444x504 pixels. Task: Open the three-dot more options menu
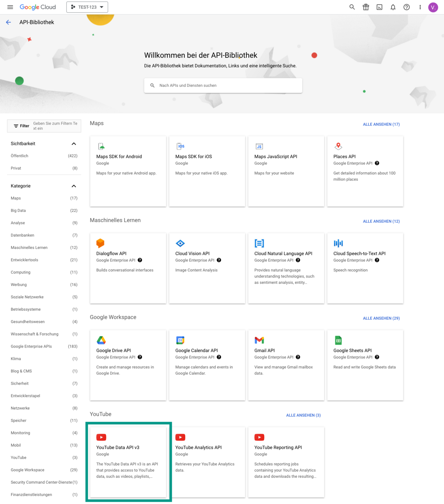(x=420, y=7)
